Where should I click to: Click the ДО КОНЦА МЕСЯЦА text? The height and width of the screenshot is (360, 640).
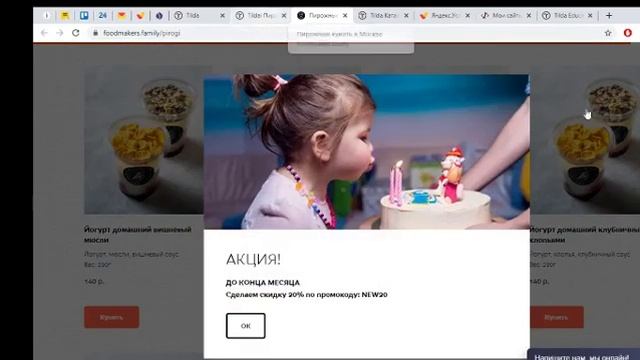pyautogui.click(x=262, y=282)
